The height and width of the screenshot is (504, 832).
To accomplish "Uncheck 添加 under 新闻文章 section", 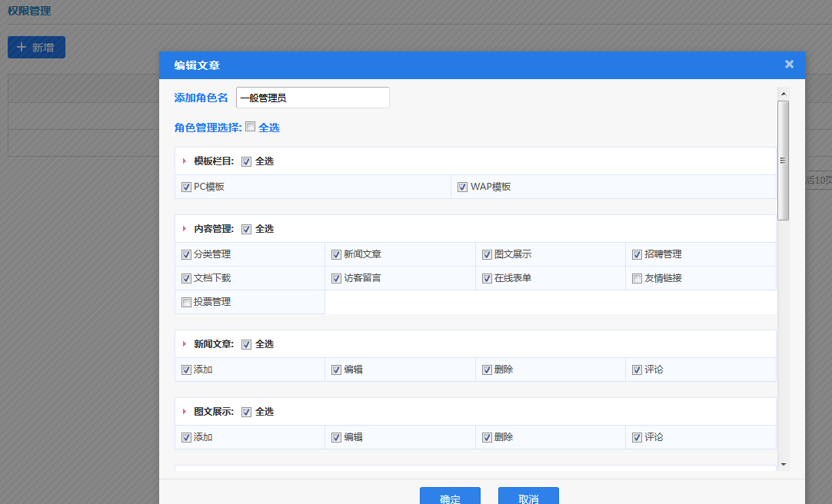I will tap(186, 370).
